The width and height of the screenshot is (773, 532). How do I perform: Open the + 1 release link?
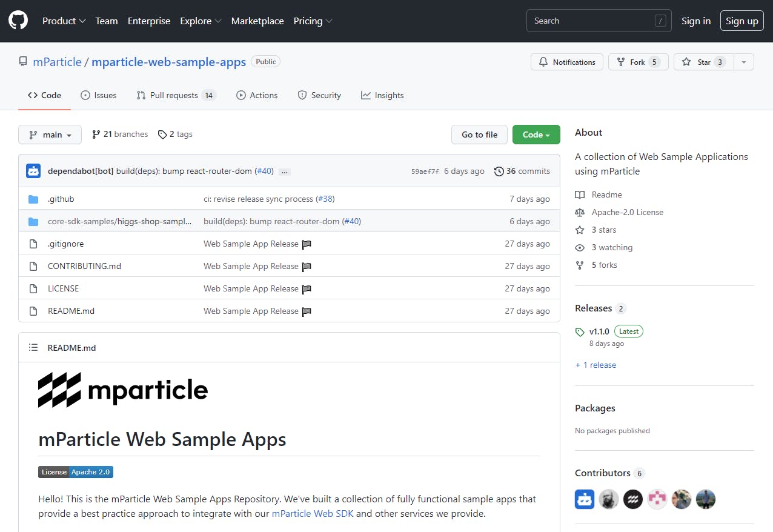pos(596,365)
